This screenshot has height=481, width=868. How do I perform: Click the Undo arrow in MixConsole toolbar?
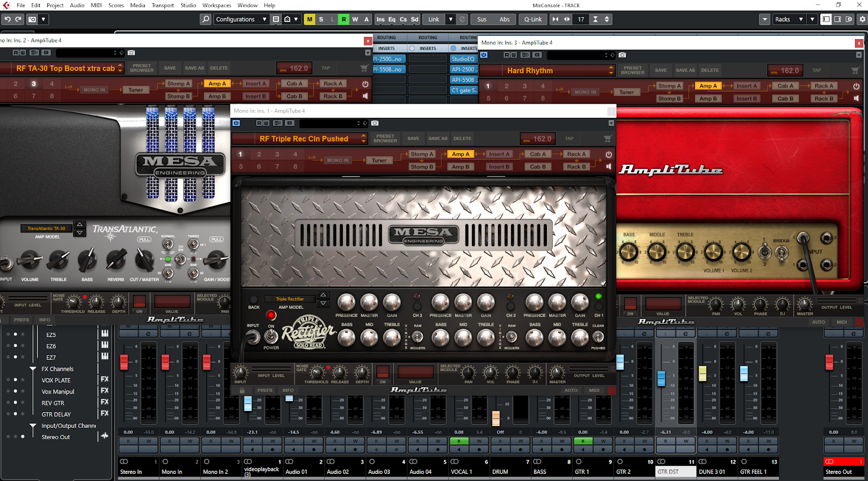point(7,19)
